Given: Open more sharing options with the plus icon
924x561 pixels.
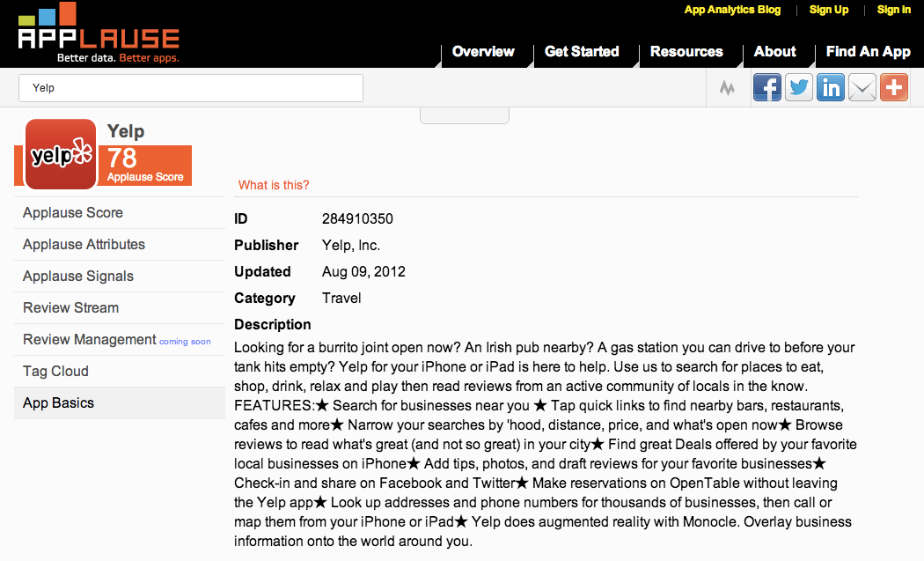Looking at the screenshot, I should [x=893, y=87].
